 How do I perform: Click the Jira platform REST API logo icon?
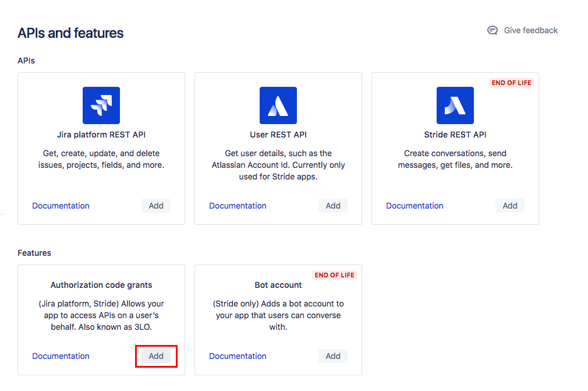[x=101, y=105]
